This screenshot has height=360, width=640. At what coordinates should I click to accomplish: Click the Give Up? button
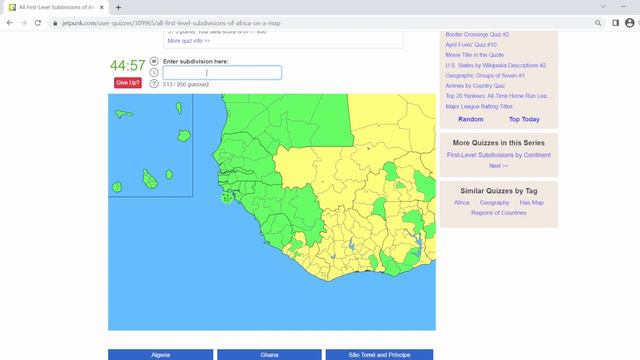point(128,83)
